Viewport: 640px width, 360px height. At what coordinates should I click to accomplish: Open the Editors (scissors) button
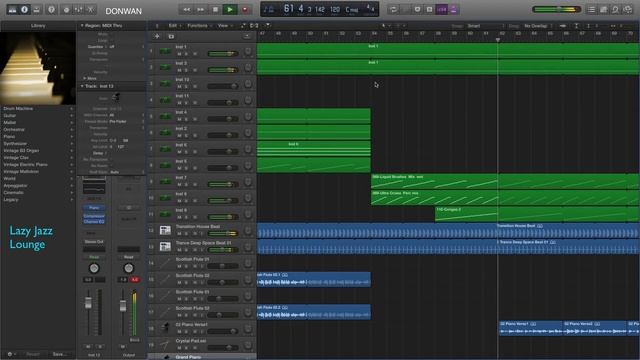click(x=90, y=10)
